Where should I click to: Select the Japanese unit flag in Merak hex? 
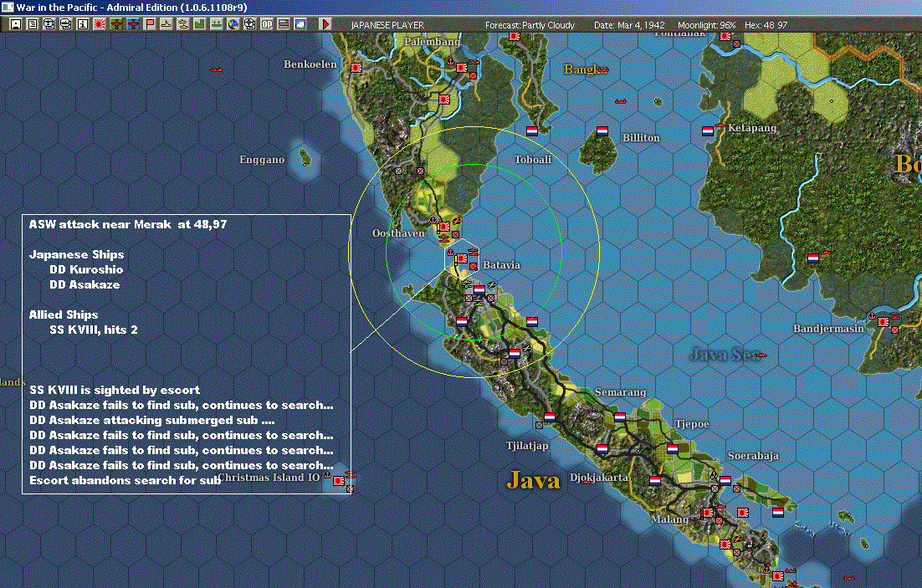(x=462, y=258)
